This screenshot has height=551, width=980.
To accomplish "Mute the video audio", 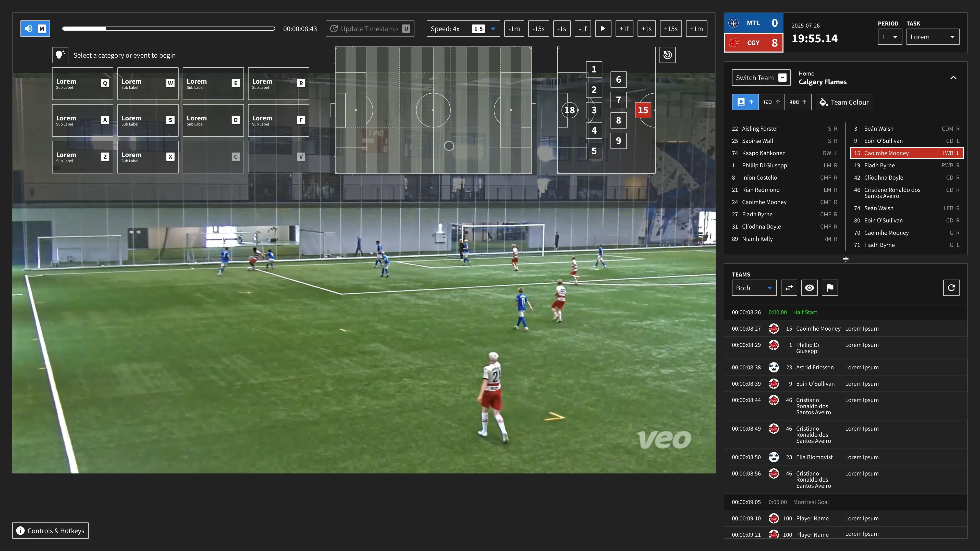I will pos(35,29).
